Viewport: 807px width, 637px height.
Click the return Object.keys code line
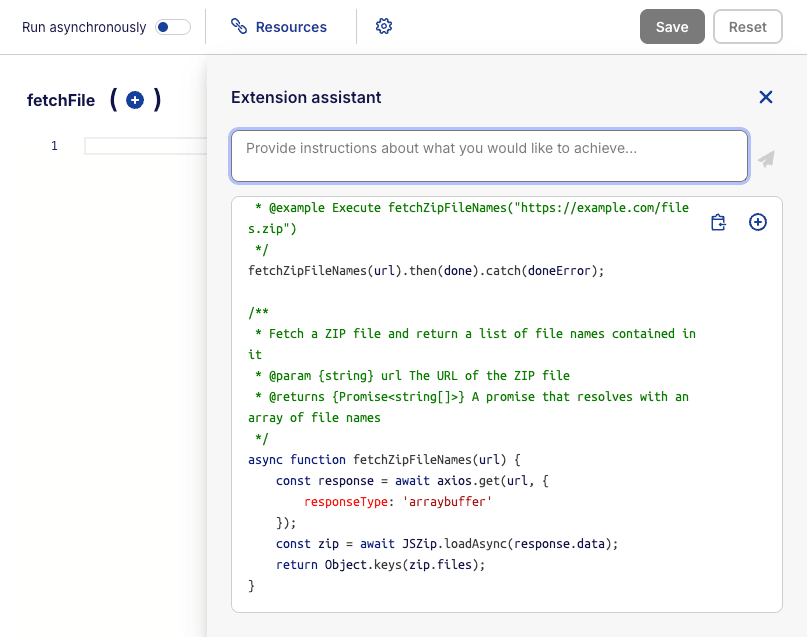(380, 565)
